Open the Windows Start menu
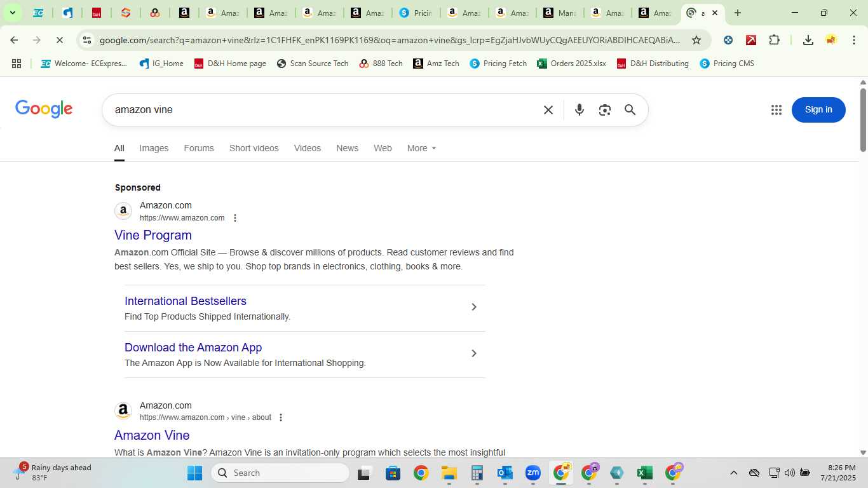The width and height of the screenshot is (868, 488). (194, 473)
